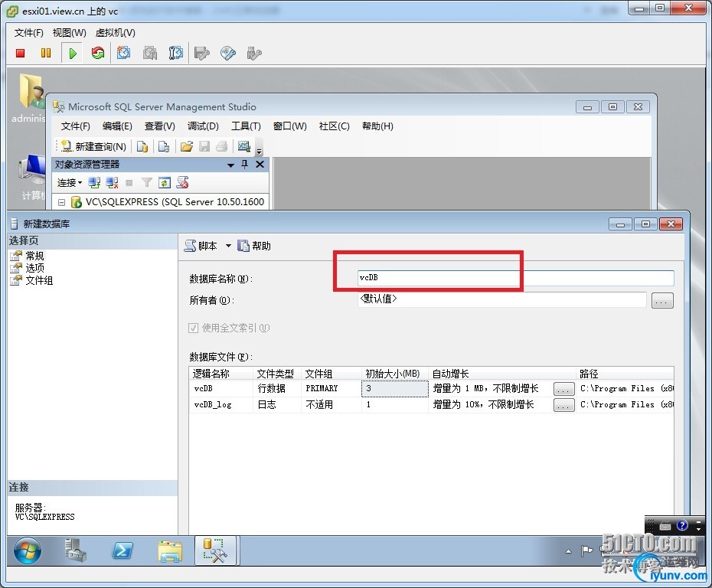Open Server Manager from taskbar
The image size is (712, 588).
75,550
